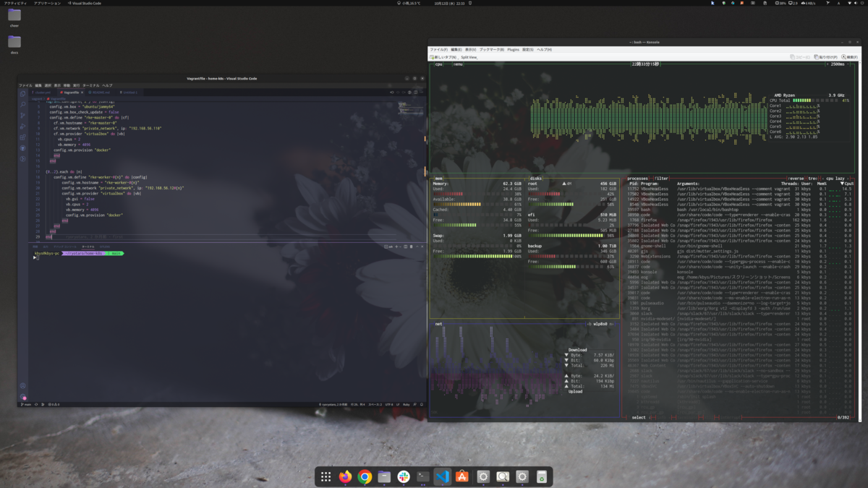Open GITLENS tab in VS Code panel
Viewport: 868px width, 488px height.
click(105, 247)
